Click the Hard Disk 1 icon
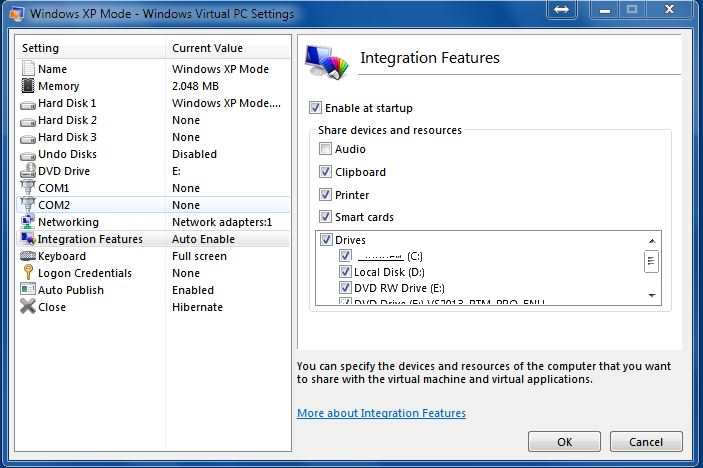Screen dimensions: 703x468 pos(28,103)
